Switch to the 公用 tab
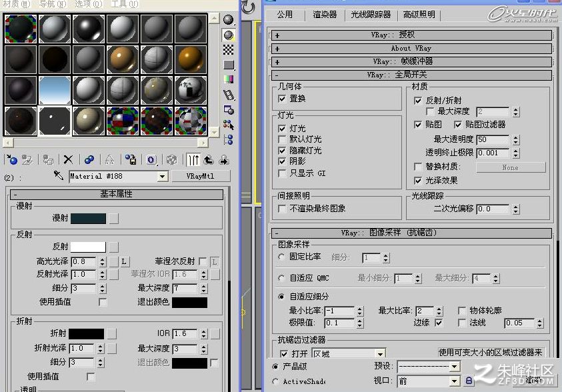Viewport: 562px width, 392px height. point(285,15)
